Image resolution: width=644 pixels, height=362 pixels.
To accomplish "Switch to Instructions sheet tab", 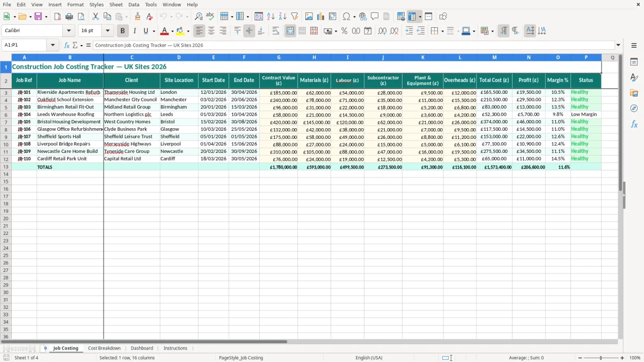I will tap(175, 349).
